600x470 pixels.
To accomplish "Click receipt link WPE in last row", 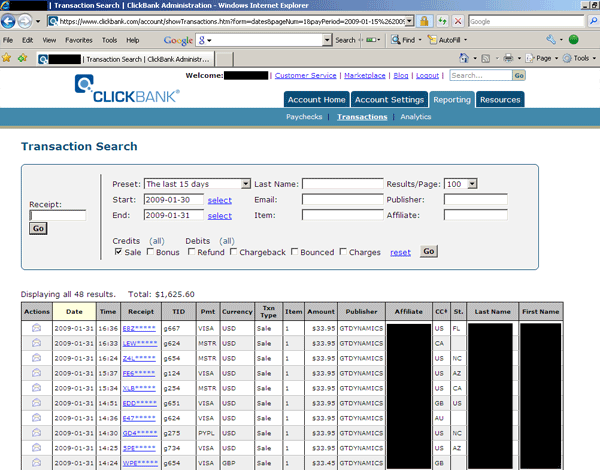I will 140,463.
